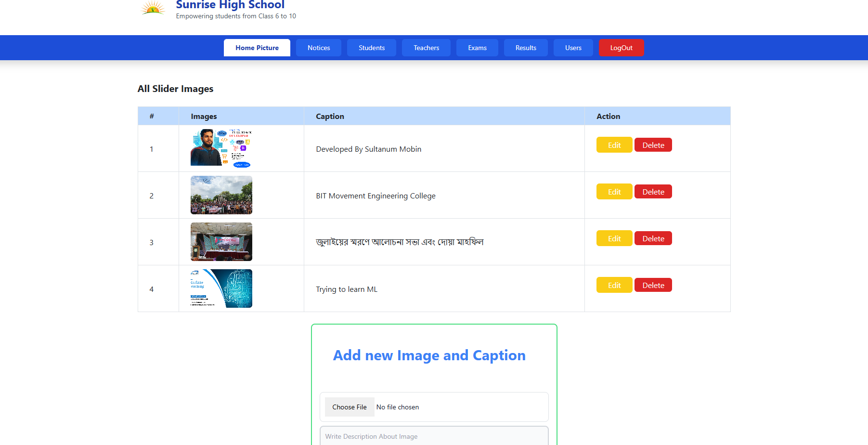Click the No file chosen label

(398, 407)
